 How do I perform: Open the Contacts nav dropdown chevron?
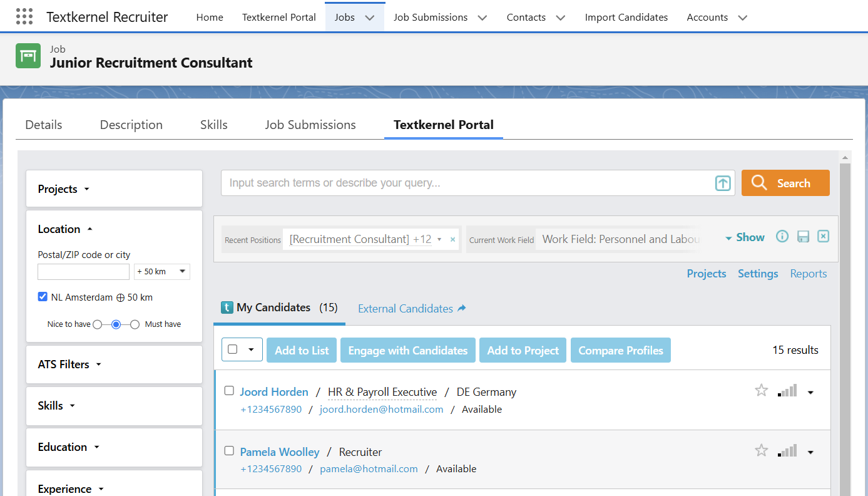[x=561, y=18]
